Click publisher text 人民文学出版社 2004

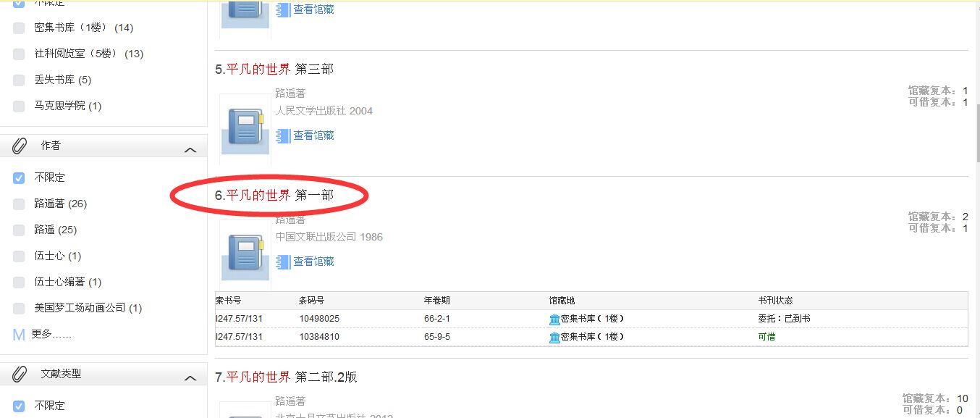point(324,111)
